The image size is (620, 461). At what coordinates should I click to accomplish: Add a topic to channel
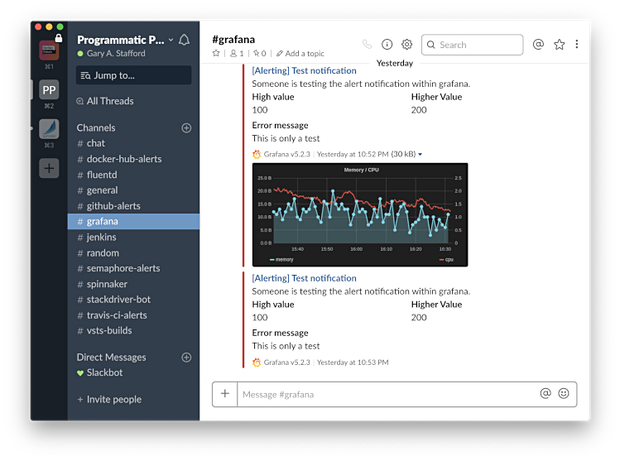(x=300, y=53)
